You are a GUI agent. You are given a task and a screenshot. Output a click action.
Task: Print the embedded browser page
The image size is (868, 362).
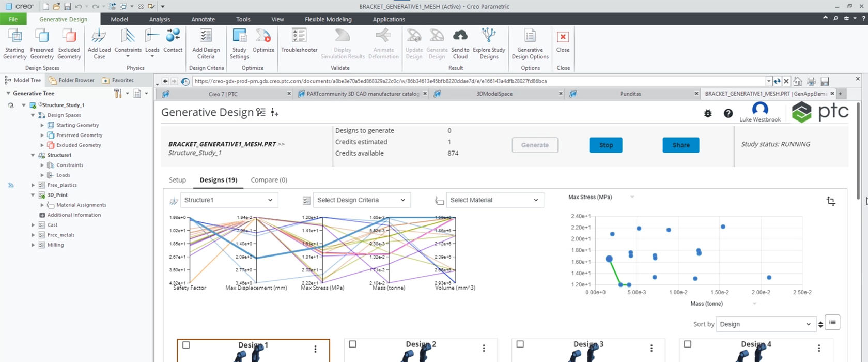[x=811, y=81]
